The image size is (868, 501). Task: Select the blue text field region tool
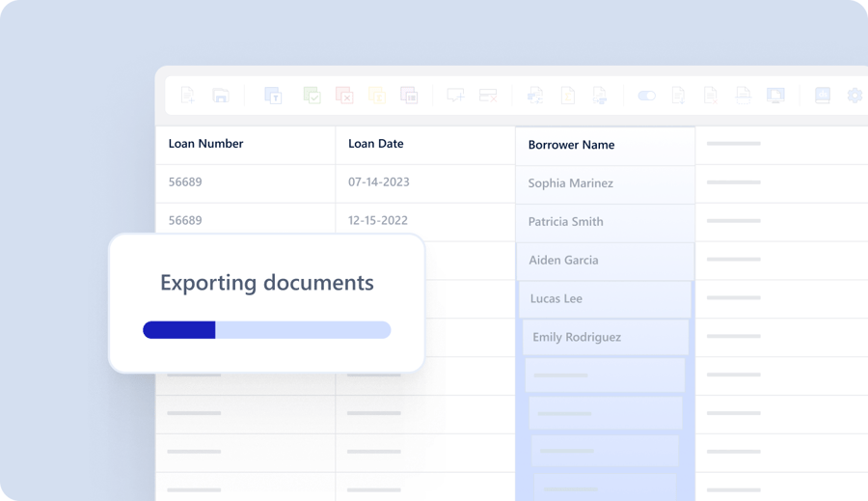point(273,96)
